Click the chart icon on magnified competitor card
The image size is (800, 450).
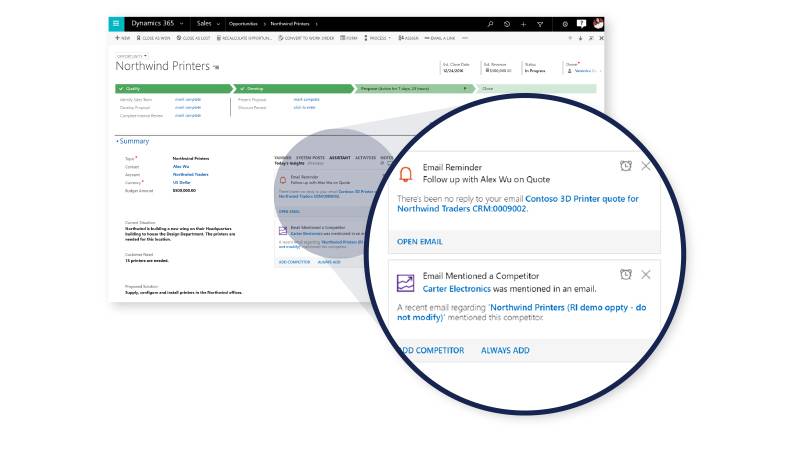[x=406, y=283]
